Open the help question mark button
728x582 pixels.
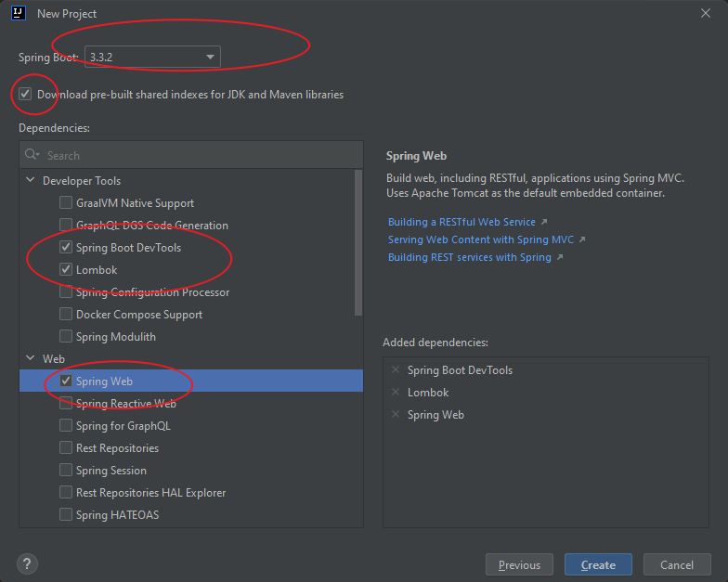27,564
